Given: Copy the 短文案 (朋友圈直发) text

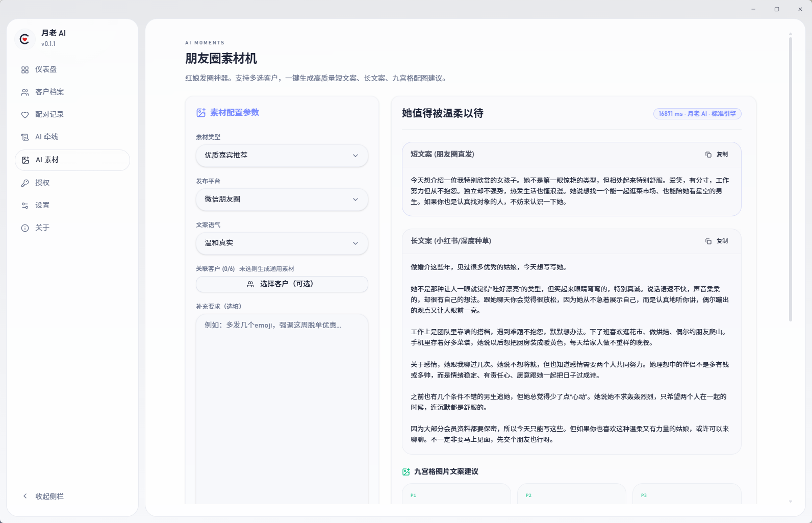Looking at the screenshot, I should 717,155.
